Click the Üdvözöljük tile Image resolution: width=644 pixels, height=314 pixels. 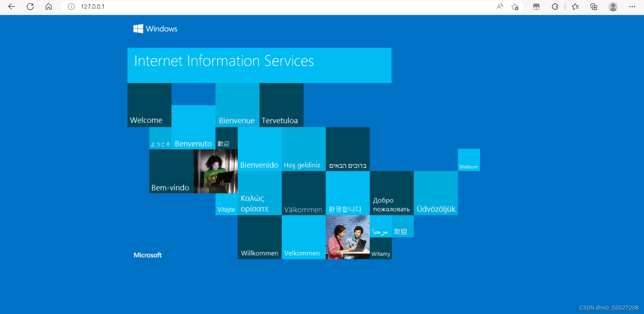coord(436,193)
